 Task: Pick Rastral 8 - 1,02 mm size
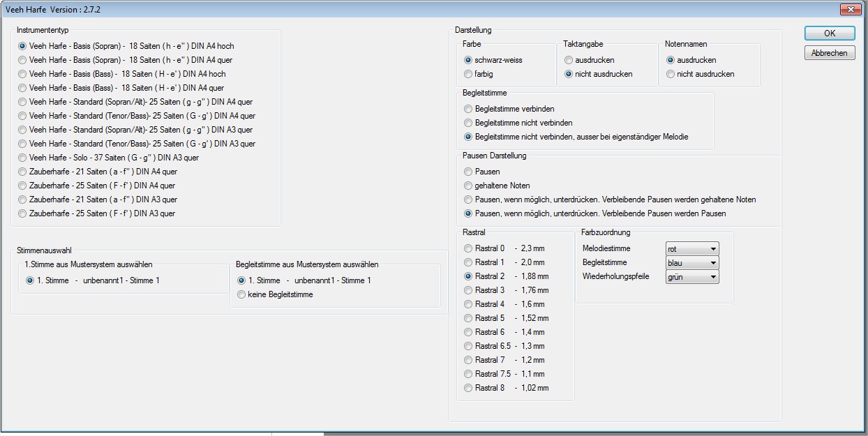point(468,388)
